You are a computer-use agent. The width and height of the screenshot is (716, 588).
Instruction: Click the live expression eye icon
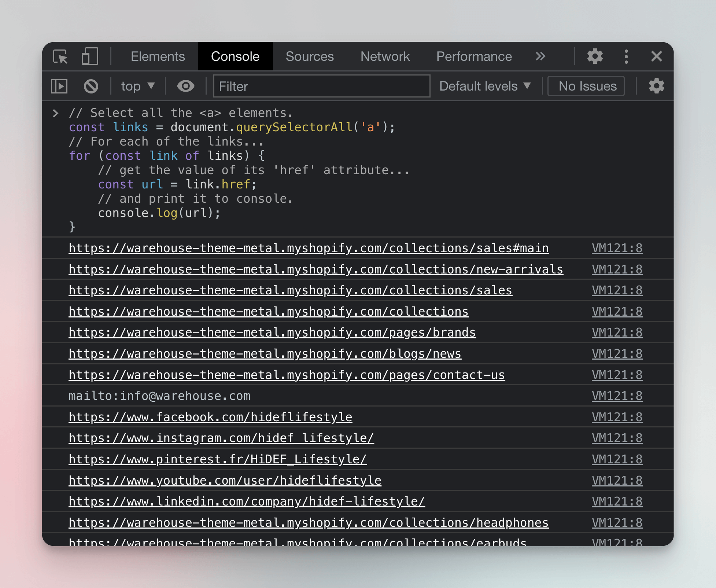click(186, 86)
